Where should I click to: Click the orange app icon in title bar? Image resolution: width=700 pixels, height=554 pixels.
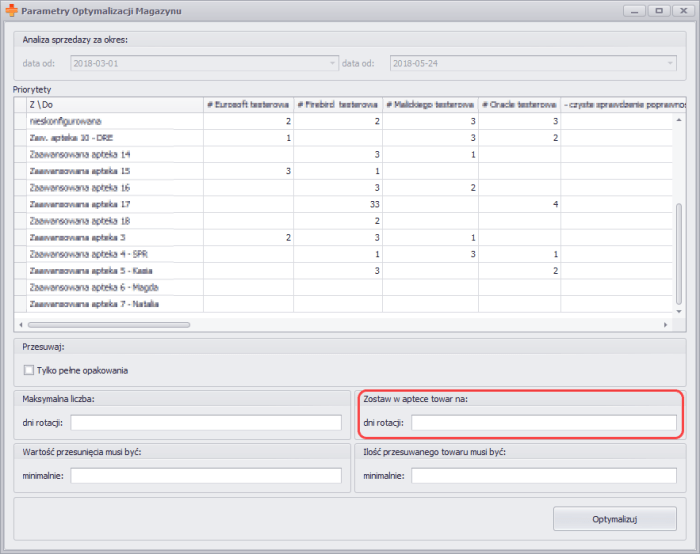coord(11,10)
